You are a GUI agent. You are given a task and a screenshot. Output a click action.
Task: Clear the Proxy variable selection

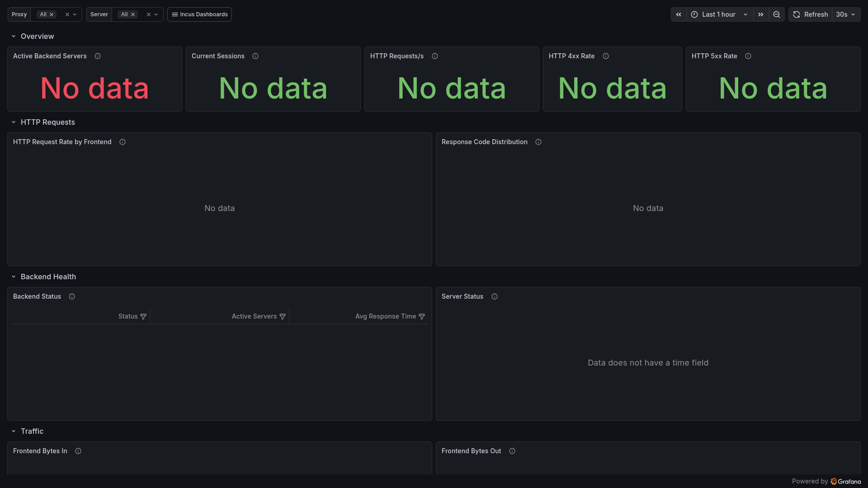pos(67,14)
